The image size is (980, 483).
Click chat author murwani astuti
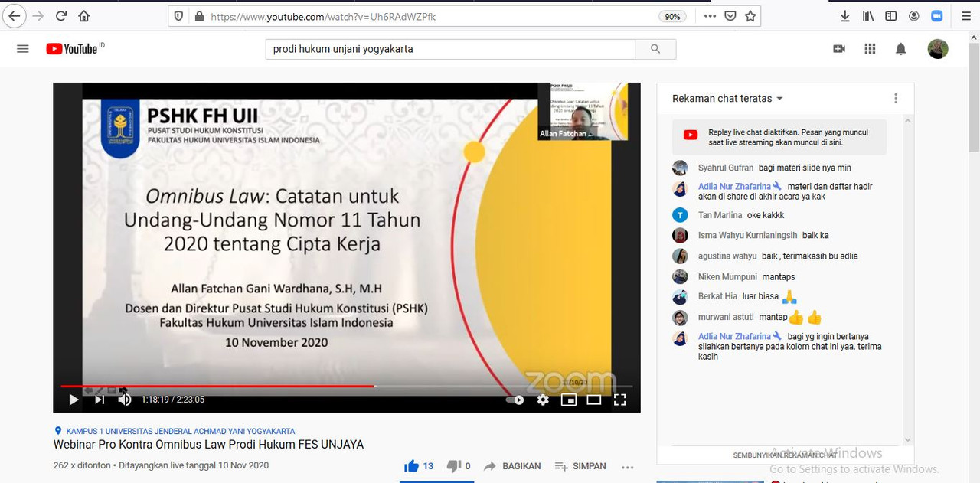pos(726,317)
